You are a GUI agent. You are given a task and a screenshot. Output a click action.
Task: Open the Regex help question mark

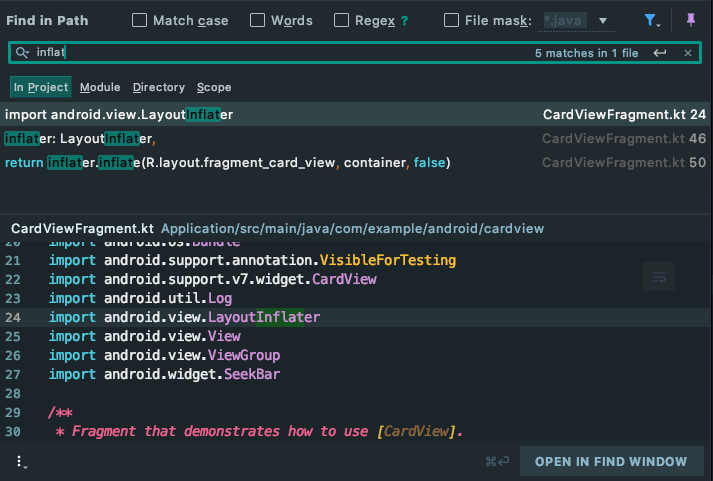(405, 21)
